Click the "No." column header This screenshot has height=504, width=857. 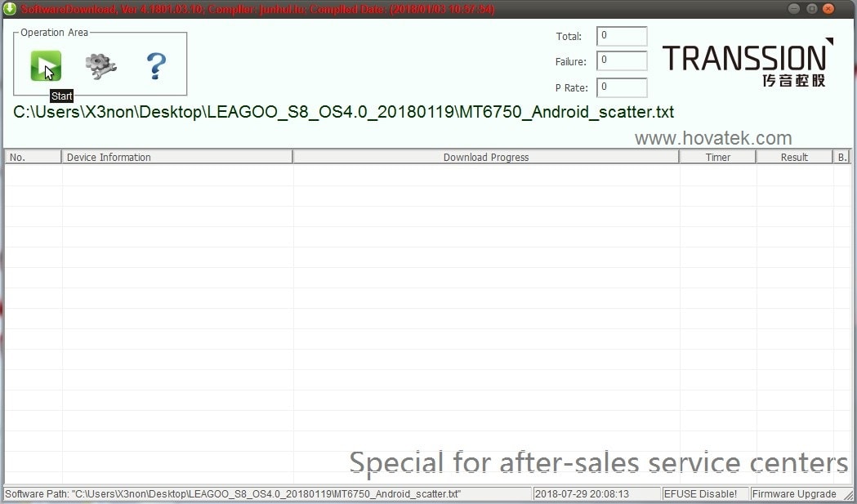click(33, 157)
